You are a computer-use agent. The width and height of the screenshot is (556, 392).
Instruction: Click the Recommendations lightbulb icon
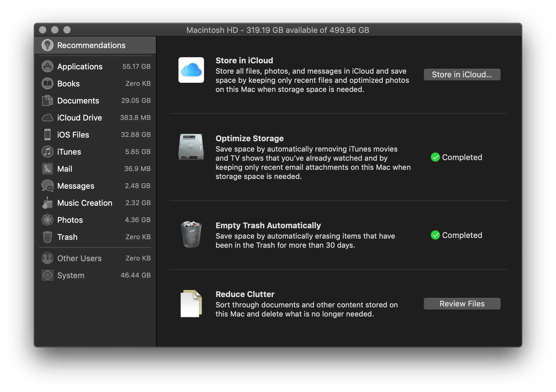click(48, 45)
